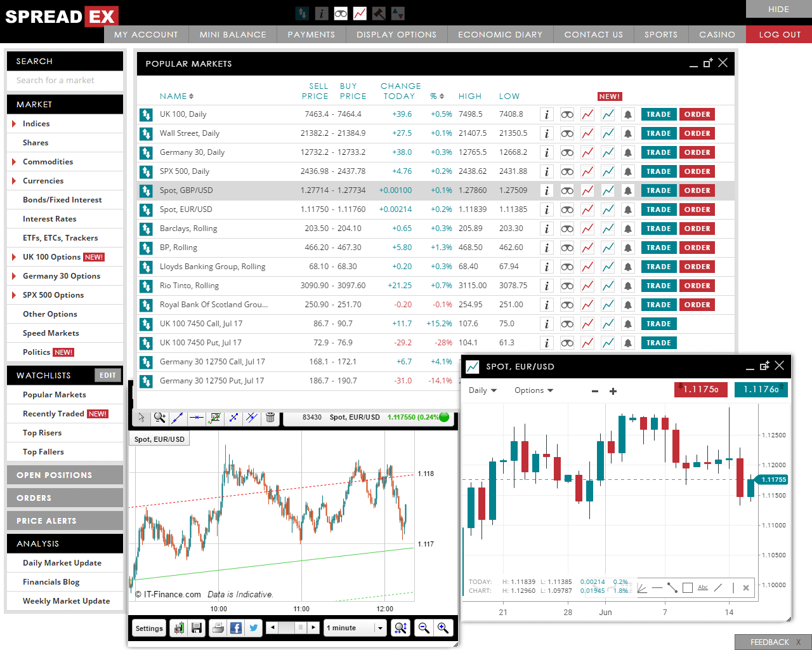Open the info icon for Barclays, Rolling
Screen dimensions: 812x650
tap(546, 228)
